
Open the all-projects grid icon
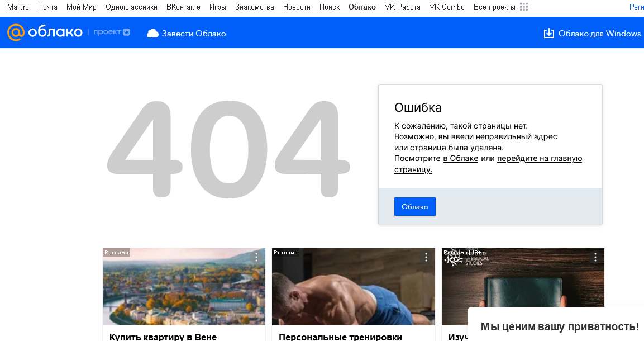tap(524, 7)
